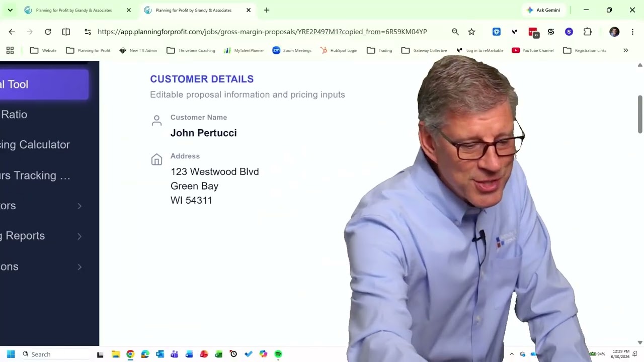Click the browser back arrow
644x362 pixels.
[x=12, y=32]
